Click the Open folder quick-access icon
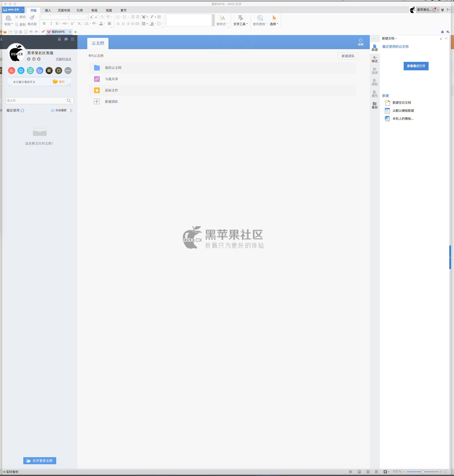 coord(5,32)
